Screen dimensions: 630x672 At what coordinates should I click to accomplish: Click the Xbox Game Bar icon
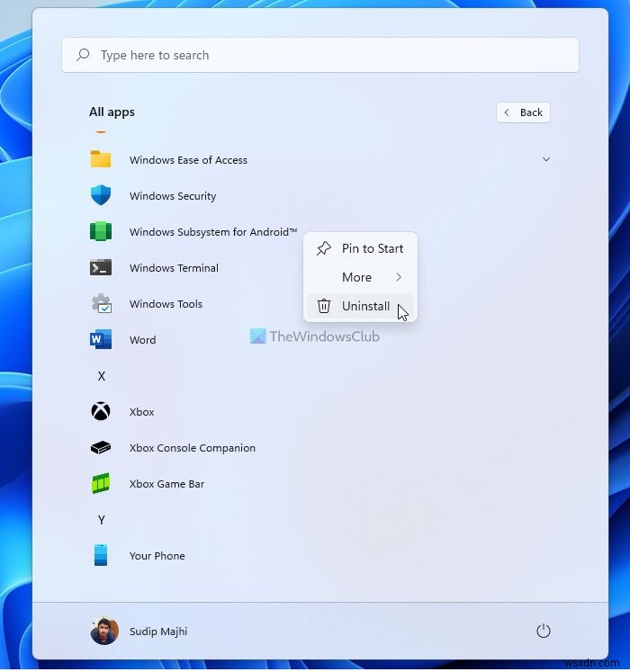101,483
